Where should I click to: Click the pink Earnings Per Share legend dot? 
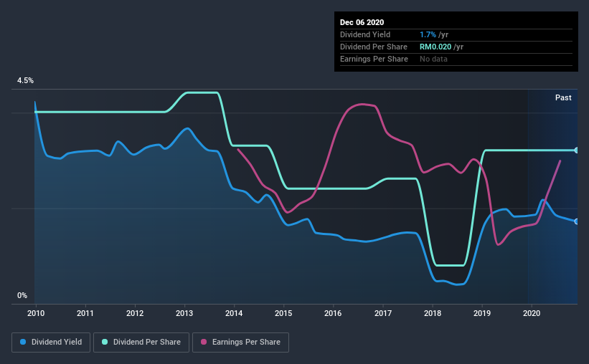pos(204,342)
